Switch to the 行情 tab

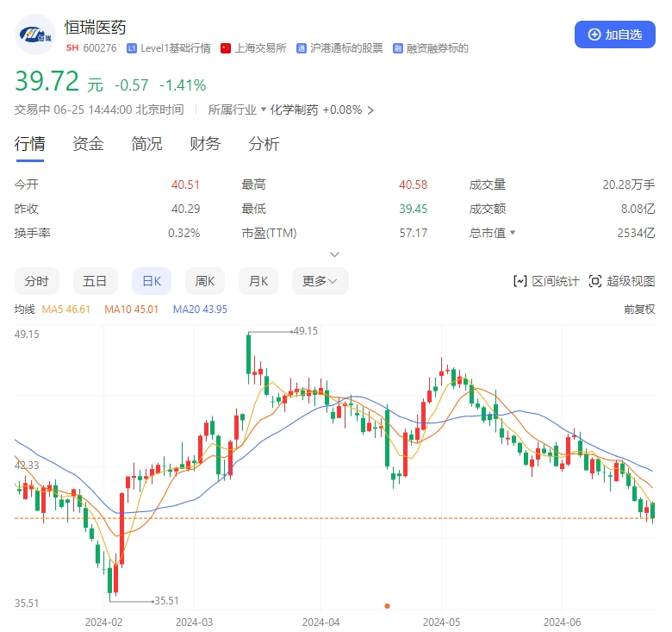point(29,144)
